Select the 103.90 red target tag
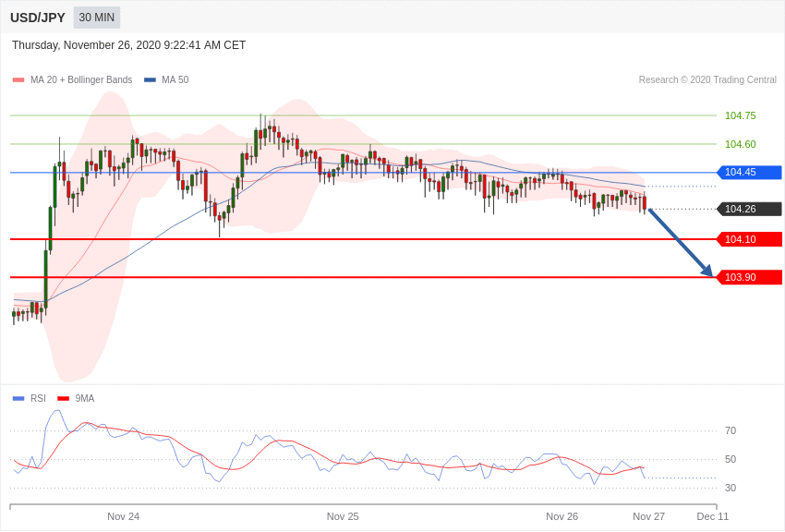 pos(750,277)
